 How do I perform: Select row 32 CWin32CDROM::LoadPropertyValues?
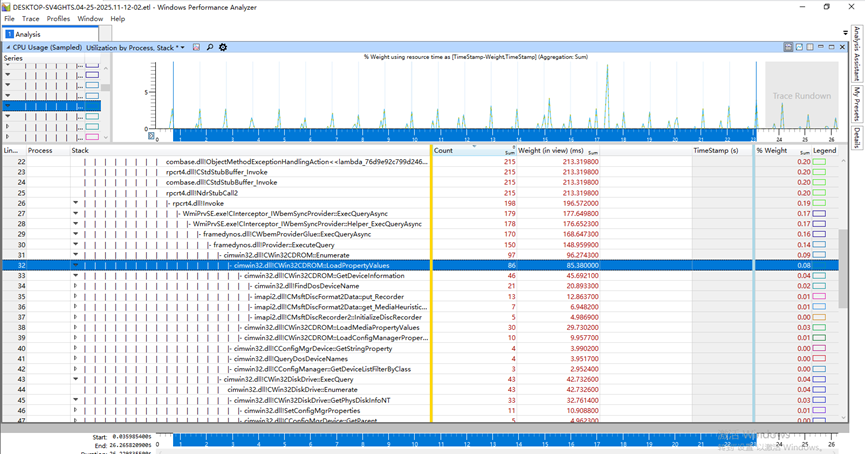pyautogui.click(x=420, y=265)
